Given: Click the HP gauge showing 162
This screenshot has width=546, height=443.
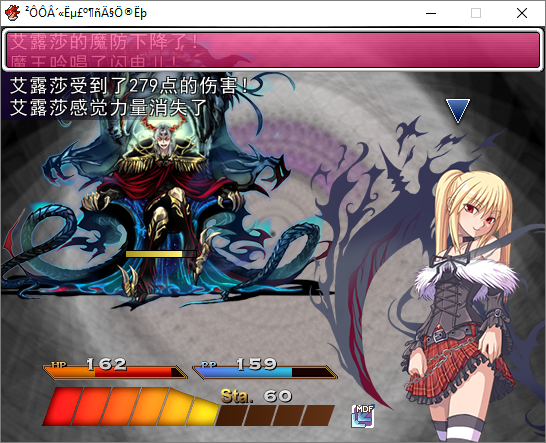Looking at the screenshot, I should 115,372.
